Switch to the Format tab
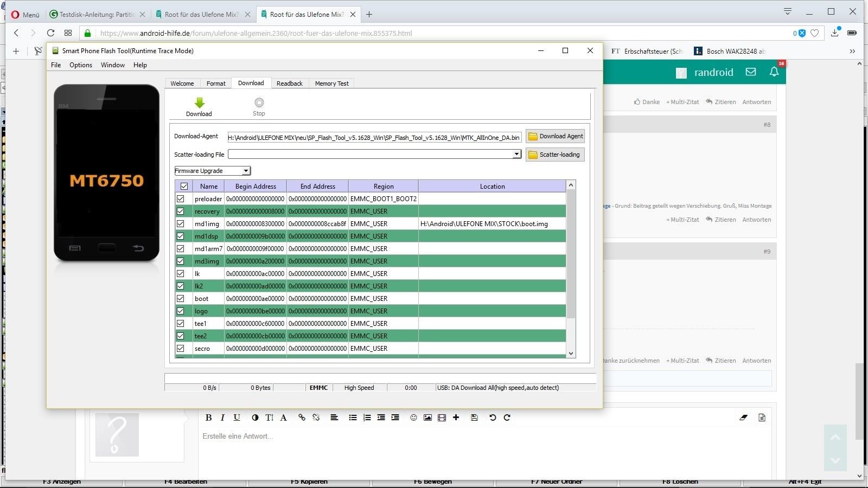This screenshot has width=868, height=488. pos(216,84)
